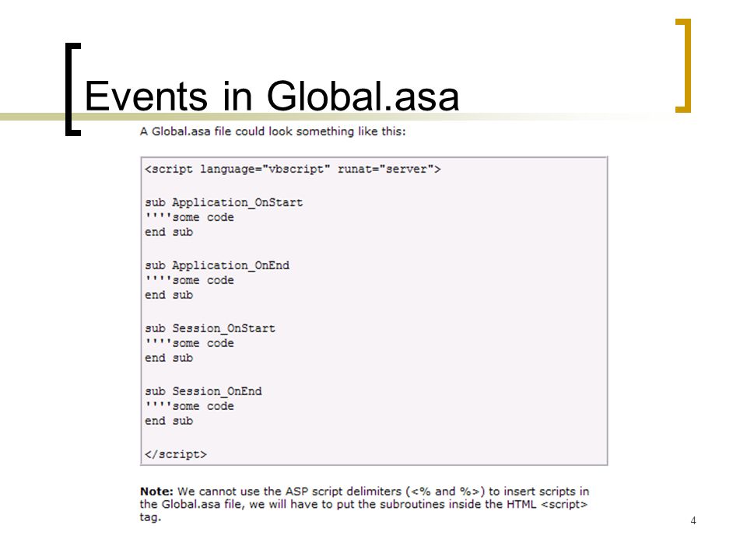Click the intro sentence 'A Global.asa file could look something like this:'

(x=272, y=131)
